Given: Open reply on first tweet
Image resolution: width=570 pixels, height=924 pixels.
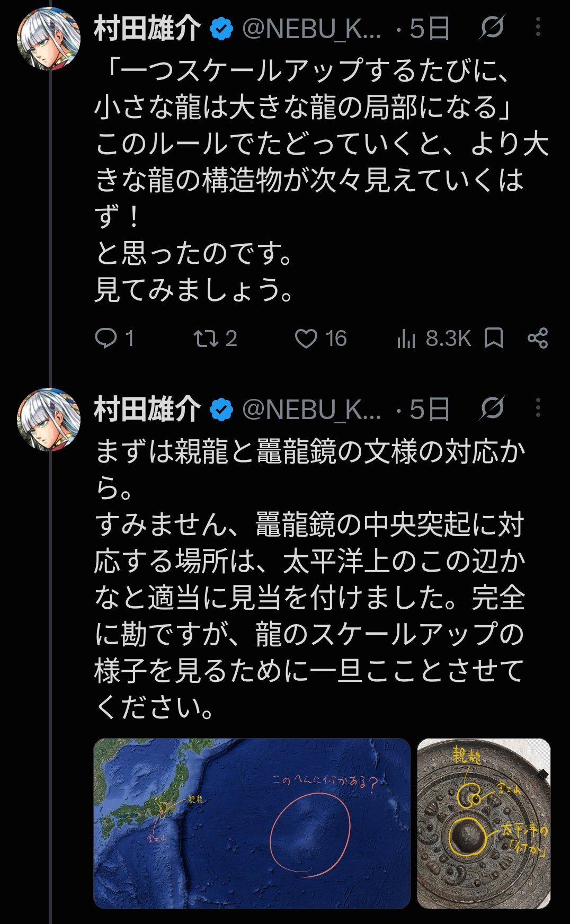Looking at the screenshot, I should coord(114,338).
